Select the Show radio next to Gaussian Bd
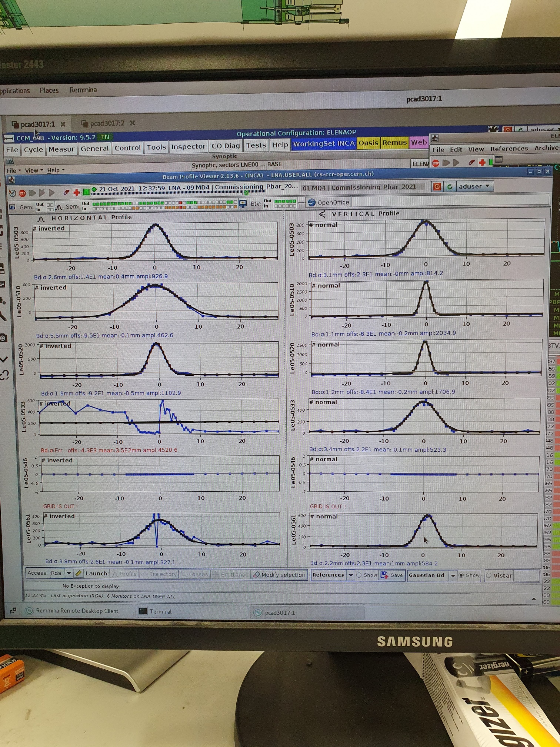The image size is (560, 747). coord(461,575)
